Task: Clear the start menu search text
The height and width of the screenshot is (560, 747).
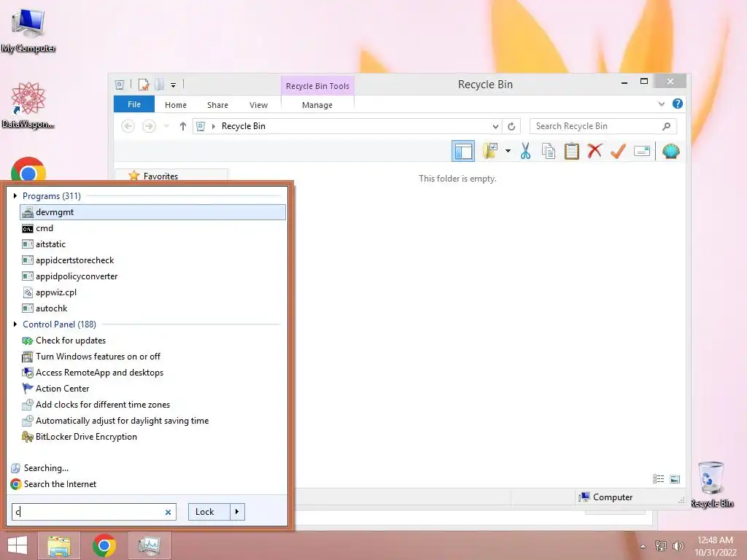Action: [168, 513]
